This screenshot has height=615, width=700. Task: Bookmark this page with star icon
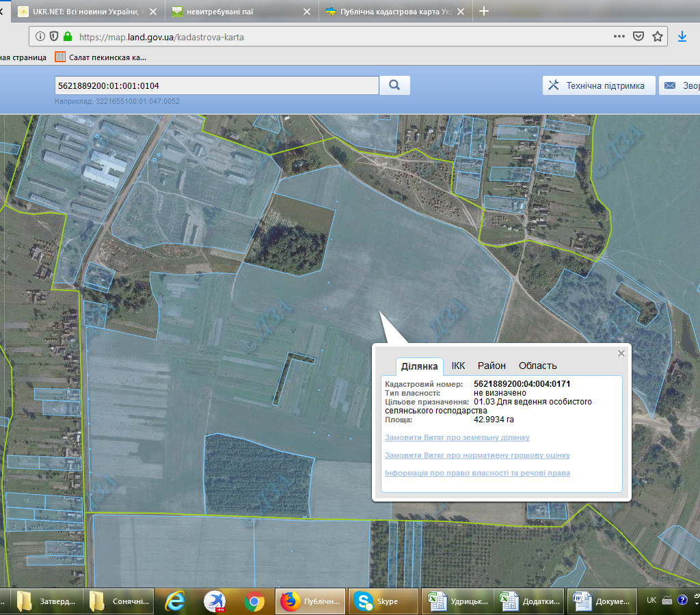pos(658,37)
